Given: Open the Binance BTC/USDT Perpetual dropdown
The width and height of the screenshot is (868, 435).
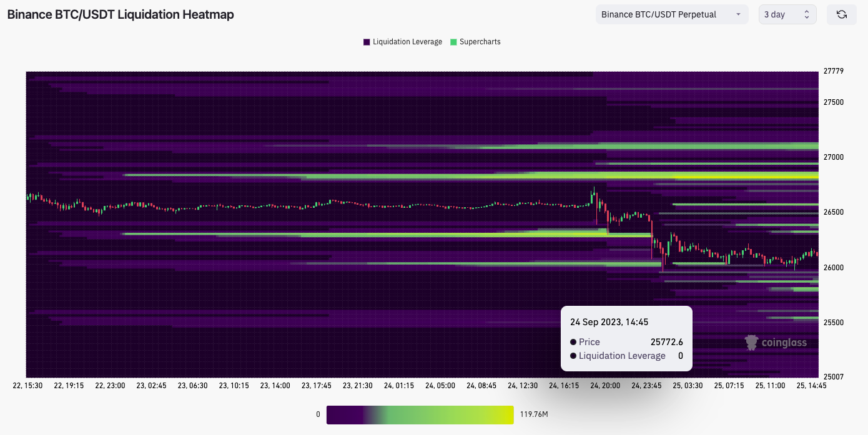Looking at the screenshot, I should (x=671, y=14).
